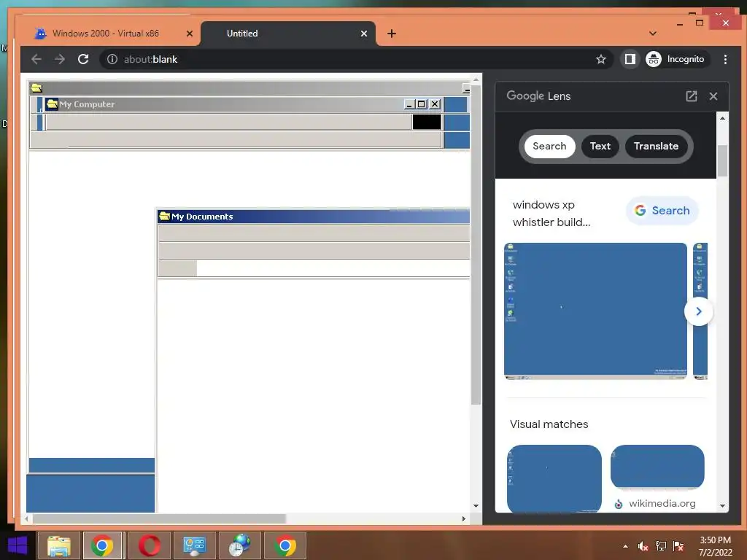Switch to the first Chrome taskbar icon
The height and width of the screenshot is (560, 747).
(102, 545)
